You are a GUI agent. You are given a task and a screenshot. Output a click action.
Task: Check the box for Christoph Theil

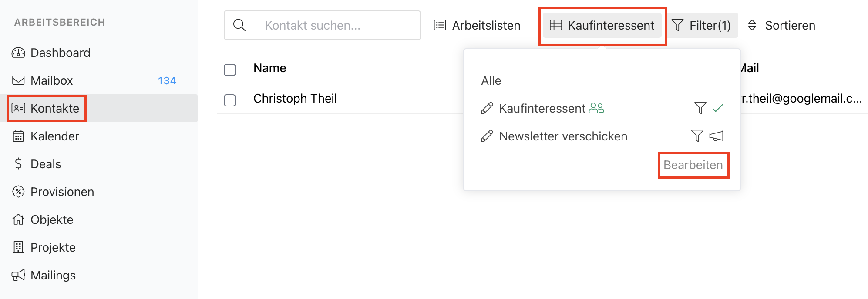[x=230, y=100]
